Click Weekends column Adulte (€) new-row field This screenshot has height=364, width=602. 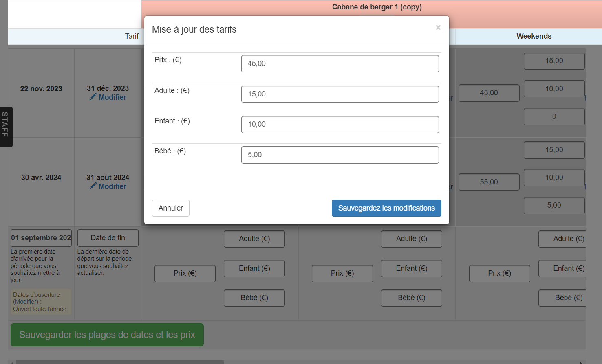[562, 239]
